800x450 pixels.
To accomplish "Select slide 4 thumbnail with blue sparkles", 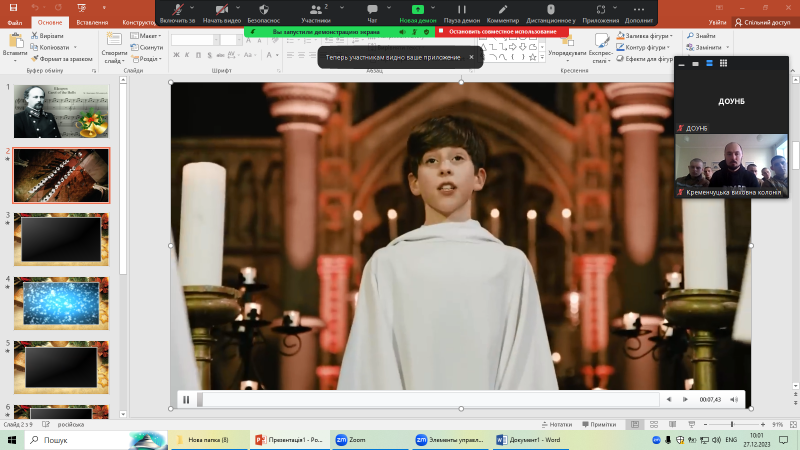I will point(61,303).
